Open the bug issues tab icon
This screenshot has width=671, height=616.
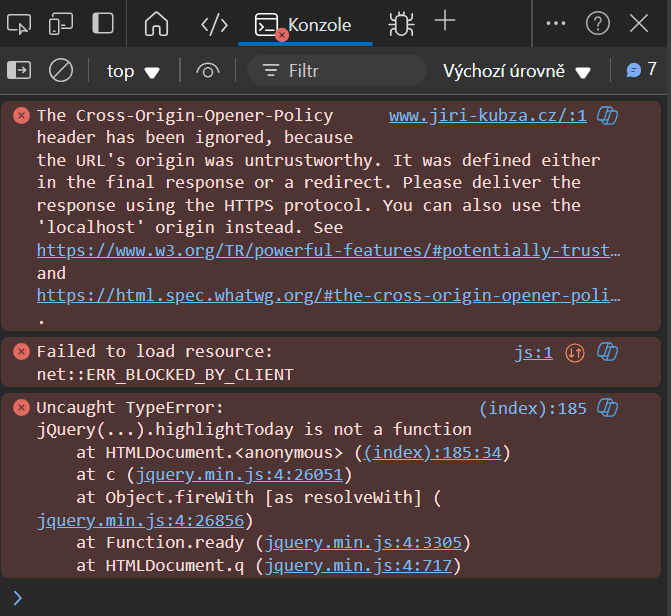click(x=401, y=23)
